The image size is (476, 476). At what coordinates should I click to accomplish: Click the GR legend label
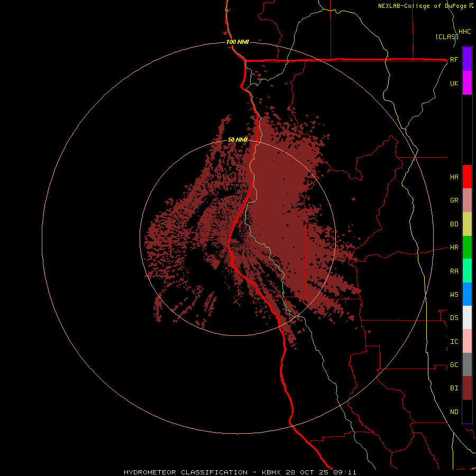click(x=454, y=200)
